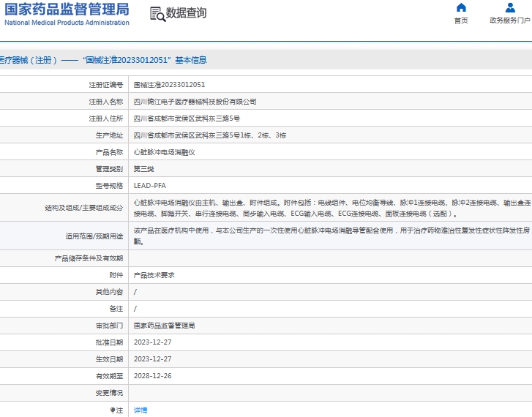Click the intended use description text
The width and height of the screenshot is (532, 417).
331,236
